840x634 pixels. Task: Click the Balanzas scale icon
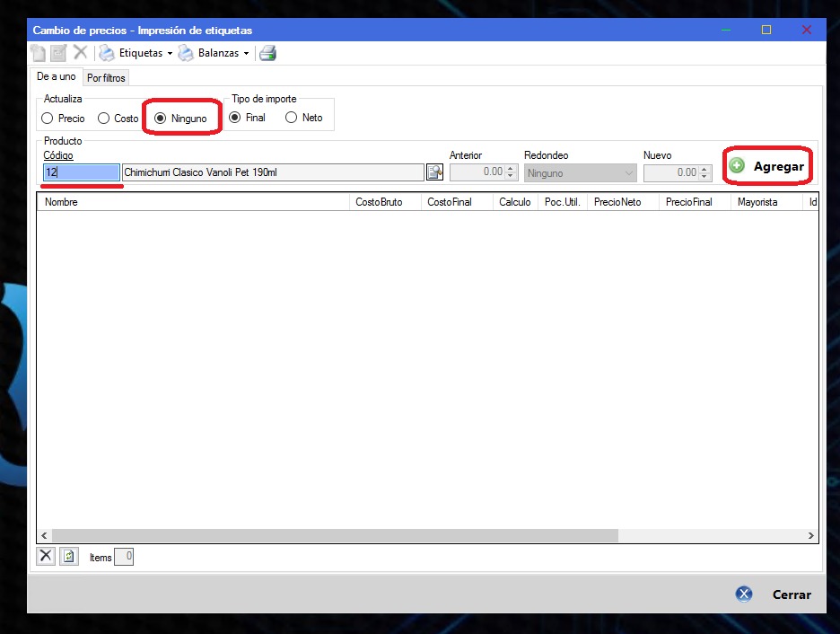[186, 53]
